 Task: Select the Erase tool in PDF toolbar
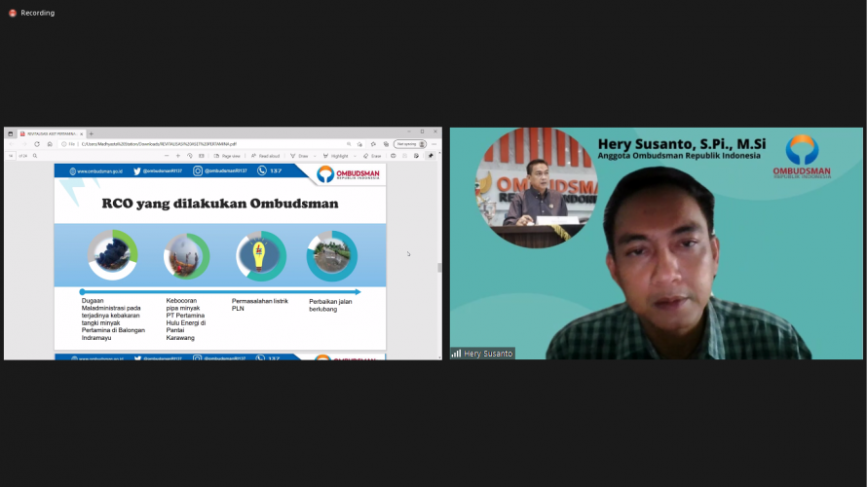click(x=373, y=156)
